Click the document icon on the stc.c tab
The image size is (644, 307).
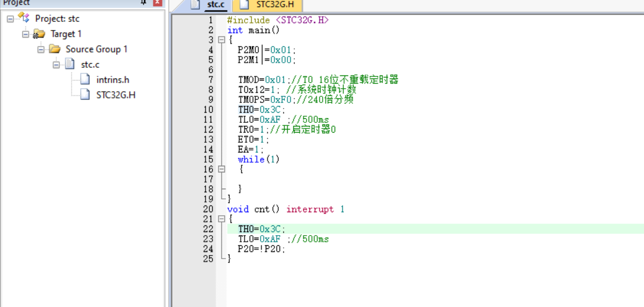(x=195, y=5)
